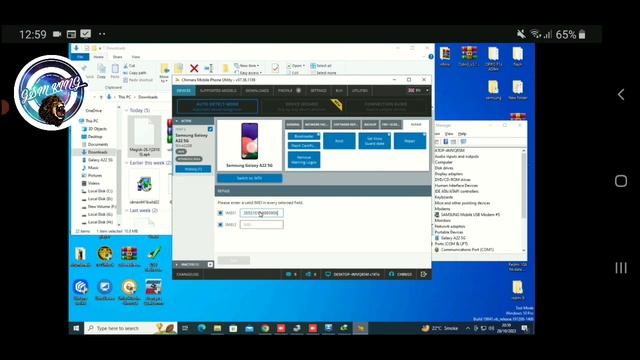Select Galaxy A22 5G in Device Manager tree
The width and height of the screenshot is (640, 360).
coord(453,238)
